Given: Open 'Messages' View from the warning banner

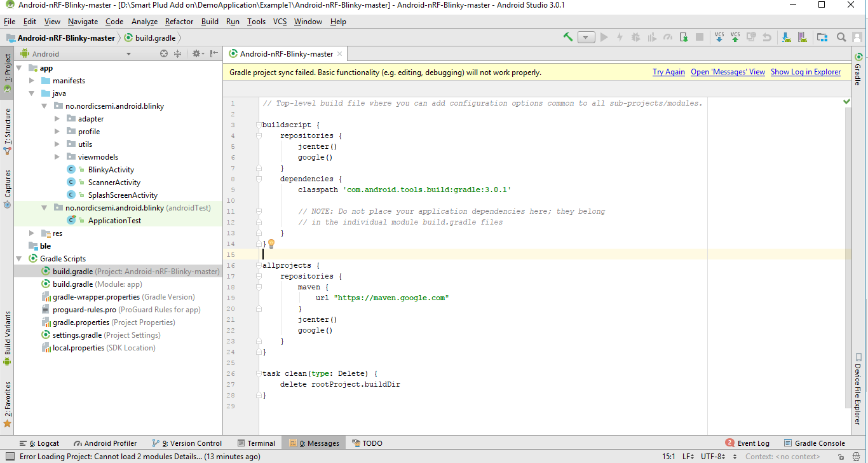Looking at the screenshot, I should point(728,72).
